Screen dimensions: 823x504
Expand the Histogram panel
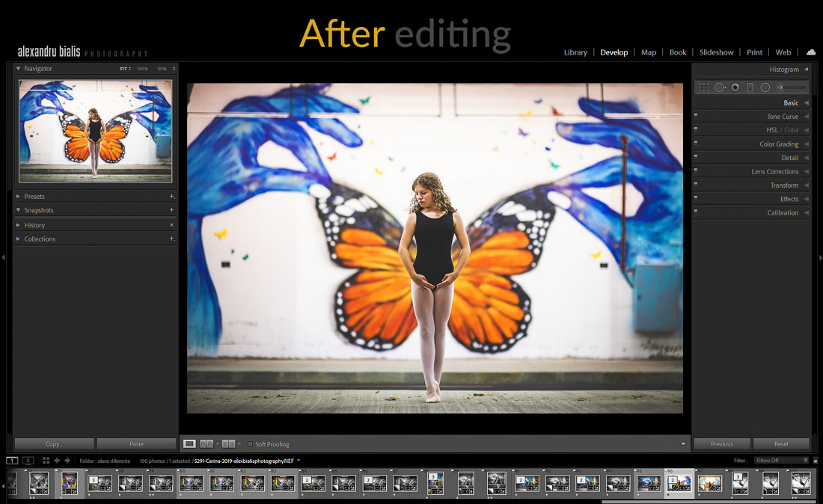tap(807, 70)
